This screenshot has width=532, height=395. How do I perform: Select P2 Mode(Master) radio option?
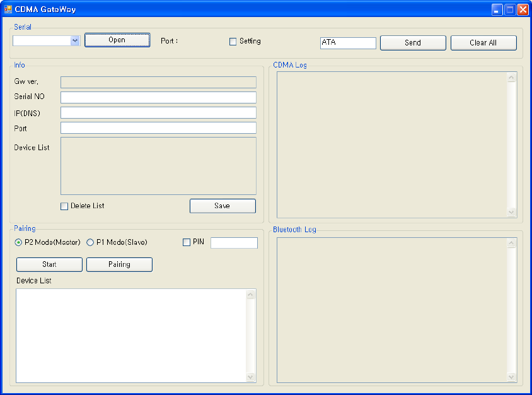18,242
